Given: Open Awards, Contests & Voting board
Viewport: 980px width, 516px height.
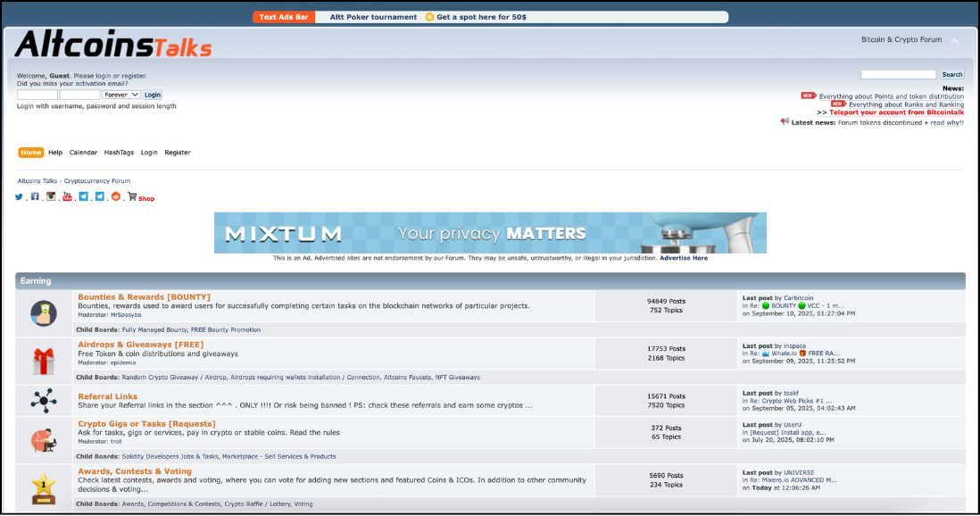Looking at the screenshot, I should (x=135, y=471).
